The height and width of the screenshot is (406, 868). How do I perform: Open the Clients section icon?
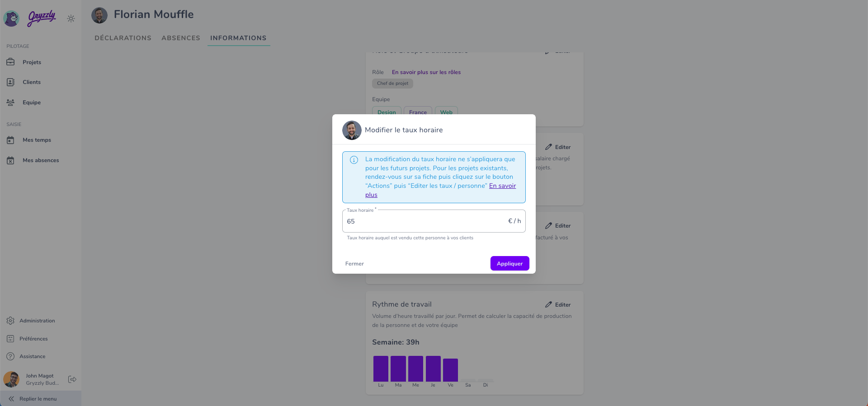point(10,82)
